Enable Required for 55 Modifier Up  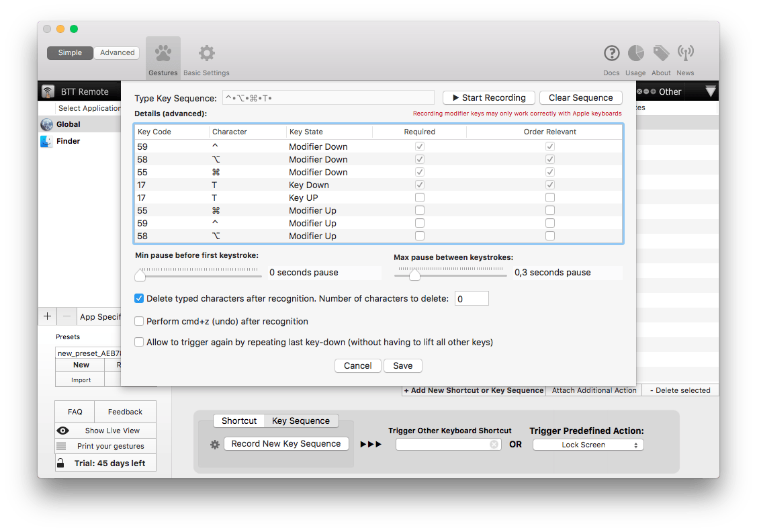420,210
